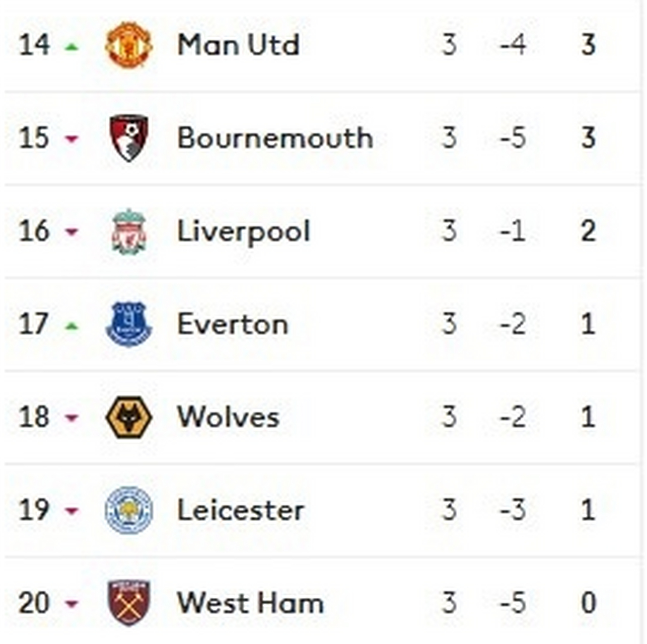Click the Bournemouth club crest
The height and width of the screenshot is (644, 647).
click(129, 138)
